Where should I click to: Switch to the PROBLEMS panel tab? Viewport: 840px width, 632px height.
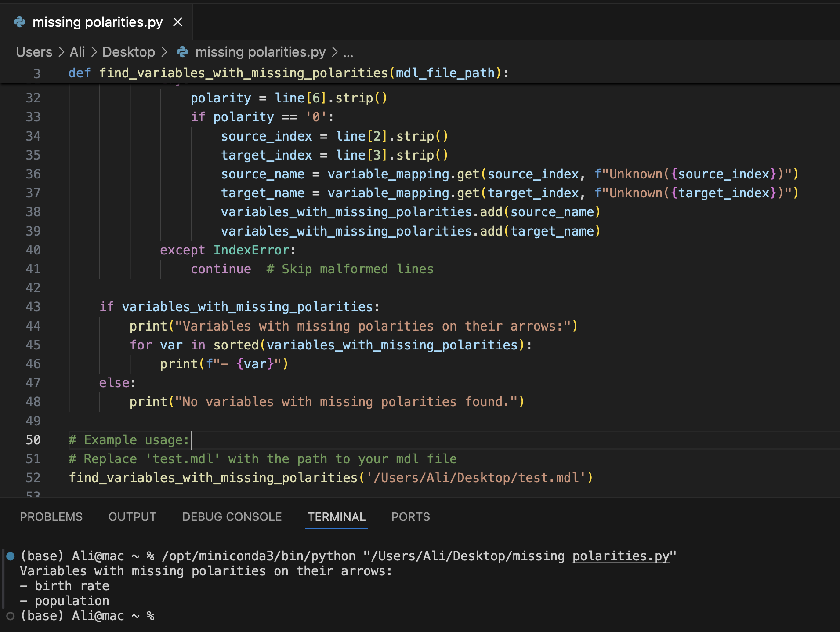click(51, 516)
